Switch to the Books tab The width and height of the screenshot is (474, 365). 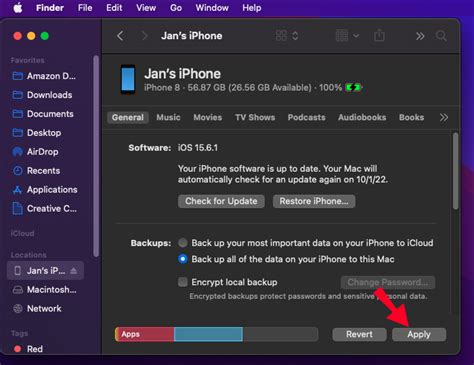click(411, 117)
